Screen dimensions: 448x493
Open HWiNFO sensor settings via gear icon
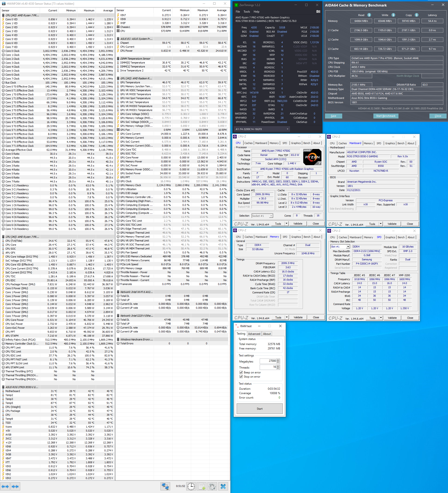pyautogui.click(x=212, y=486)
